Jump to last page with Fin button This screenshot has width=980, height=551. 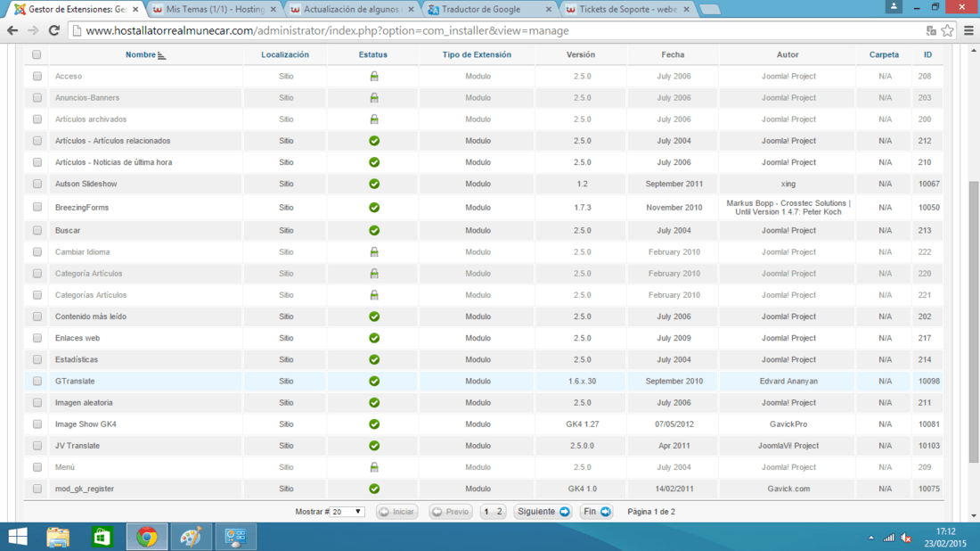click(596, 512)
